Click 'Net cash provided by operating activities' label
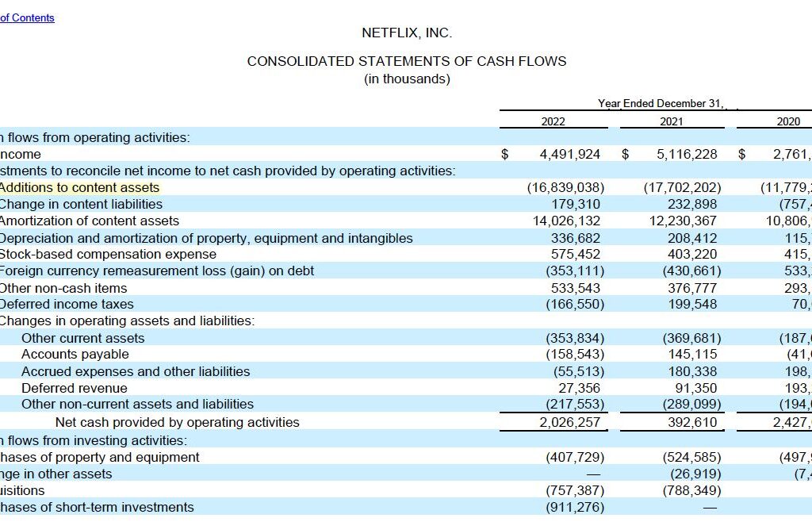The width and height of the screenshot is (812, 522). pyautogui.click(x=177, y=422)
